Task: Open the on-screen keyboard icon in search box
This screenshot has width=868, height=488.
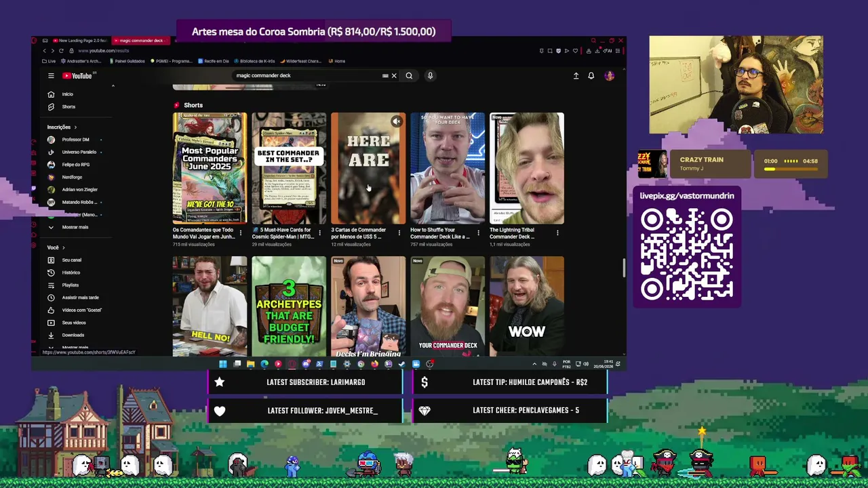Action: 385,76
